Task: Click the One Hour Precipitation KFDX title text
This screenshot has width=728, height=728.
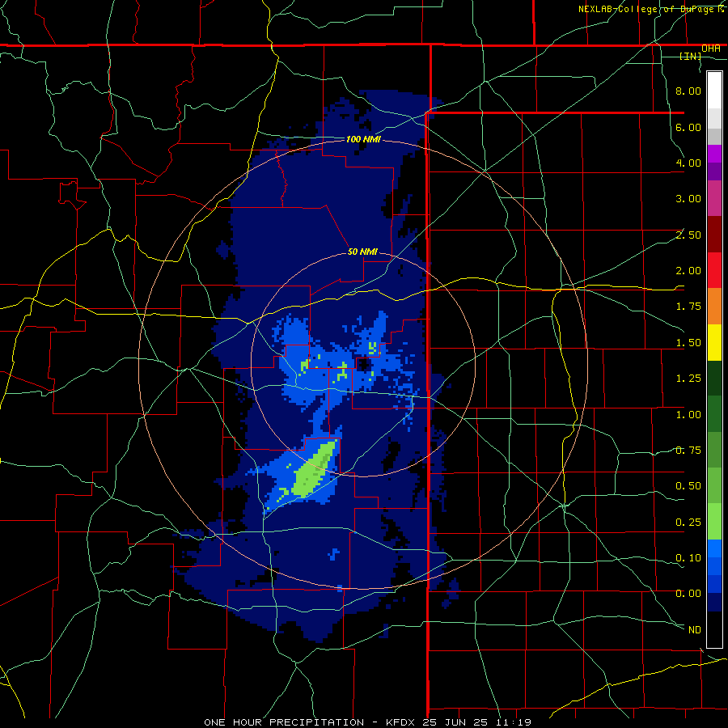Action: [368, 722]
